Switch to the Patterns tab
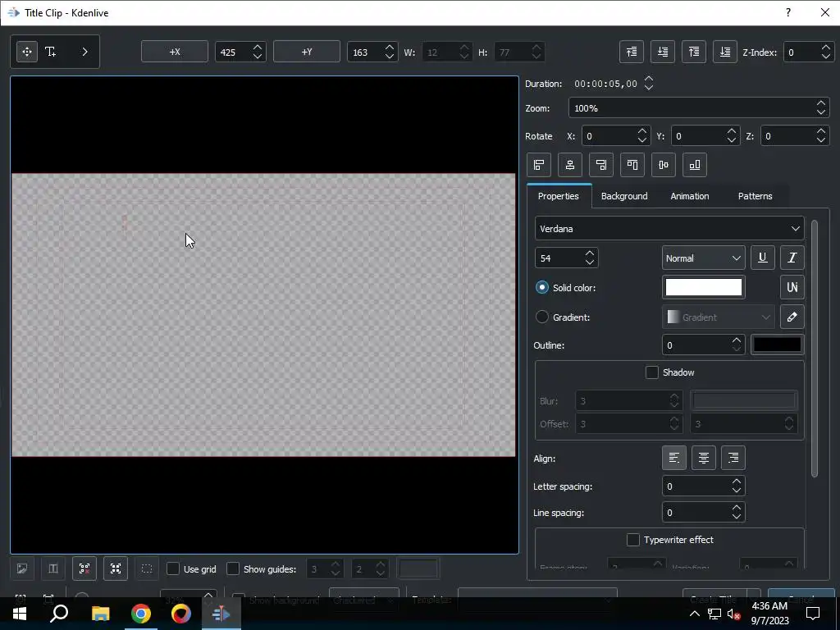This screenshot has width=840, height=630. [755, 196]
